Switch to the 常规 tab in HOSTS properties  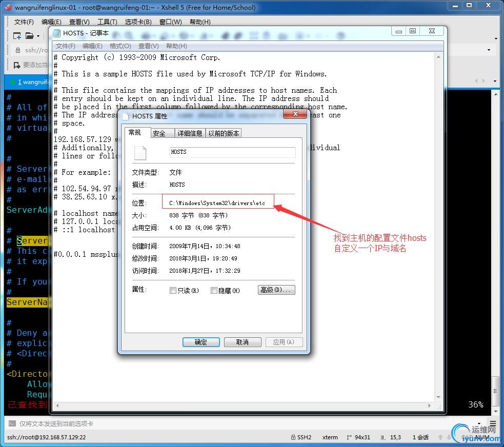click(137, 132)
